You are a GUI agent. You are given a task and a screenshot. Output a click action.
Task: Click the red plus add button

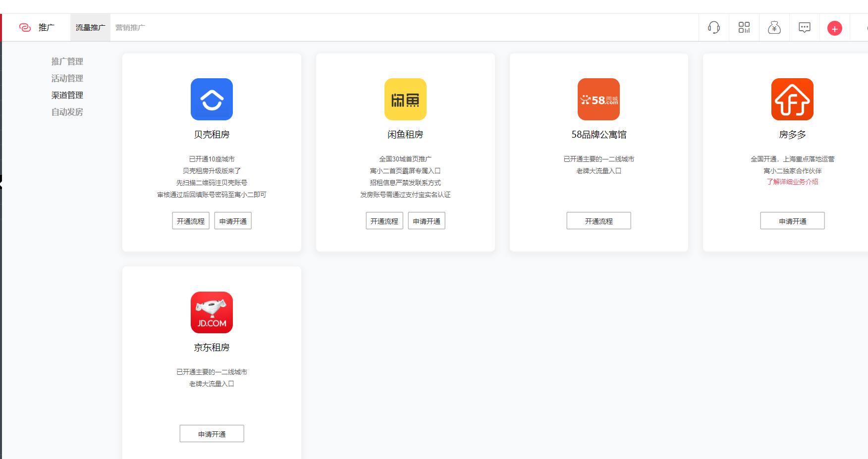tap(835, 28)
